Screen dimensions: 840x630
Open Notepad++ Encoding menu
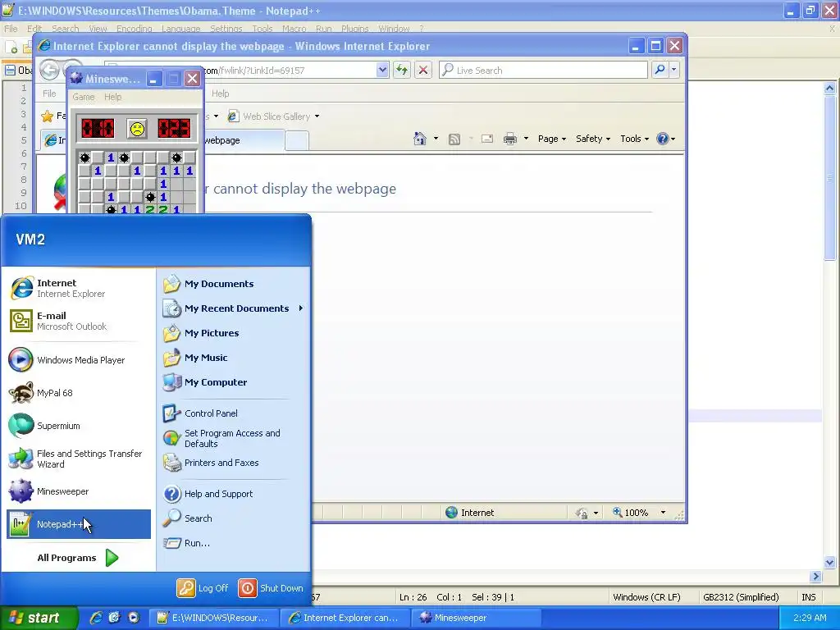tap(135, 29)
